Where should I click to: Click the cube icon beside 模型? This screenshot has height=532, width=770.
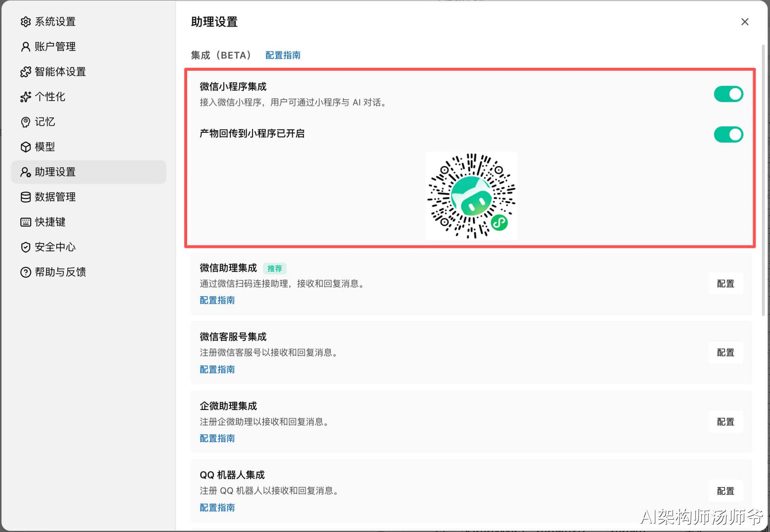tap(26, 147)
